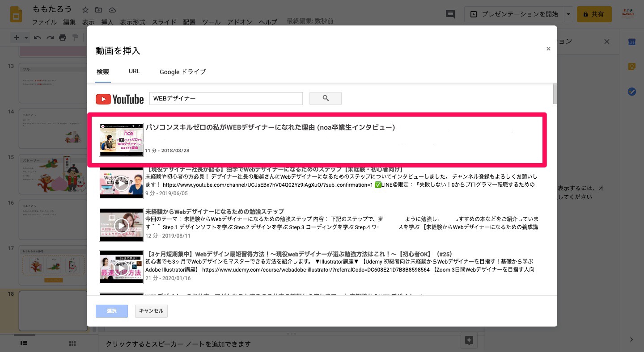The width and height of the screenshot is (644, 352).
Task: Select blank slide 18 thumbnail
Action: [53, 311]
